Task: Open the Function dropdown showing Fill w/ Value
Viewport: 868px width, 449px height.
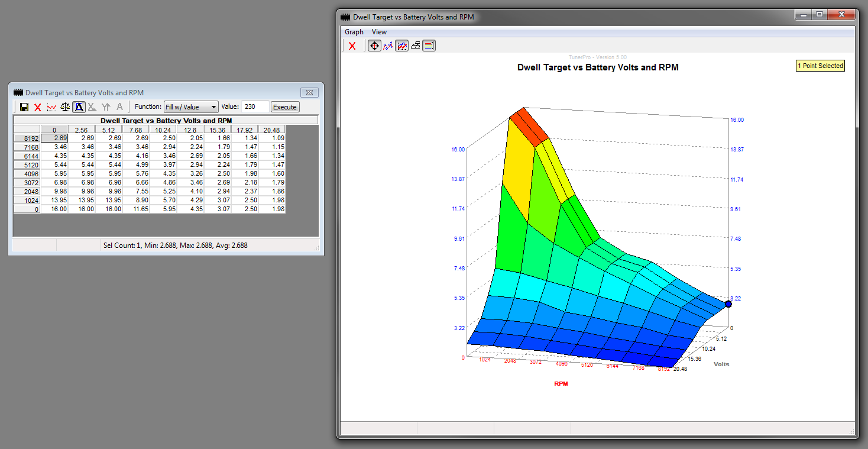Action: point(192,107)
